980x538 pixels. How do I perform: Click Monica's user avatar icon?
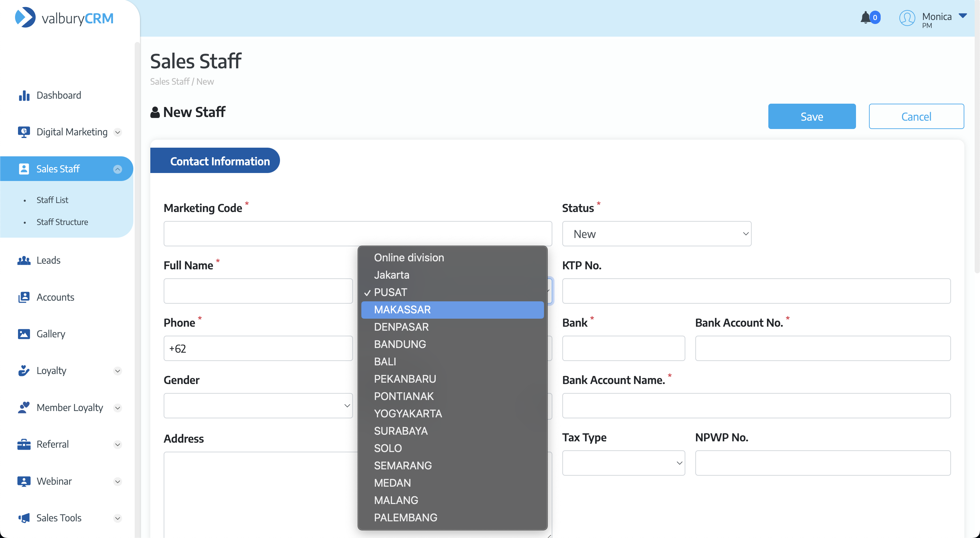click(907, 18)
